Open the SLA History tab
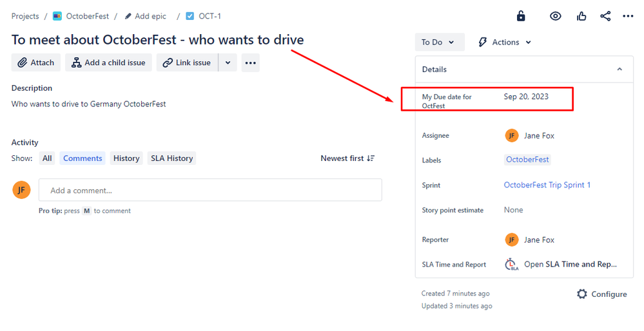Image resolution: width=644 pixels, height=331 pixels. pyautogui.click(x=171, y=158)
